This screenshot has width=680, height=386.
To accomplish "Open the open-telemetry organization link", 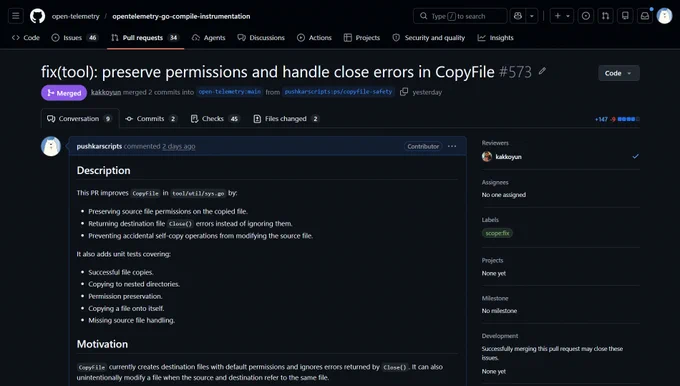I will [75, 16].
